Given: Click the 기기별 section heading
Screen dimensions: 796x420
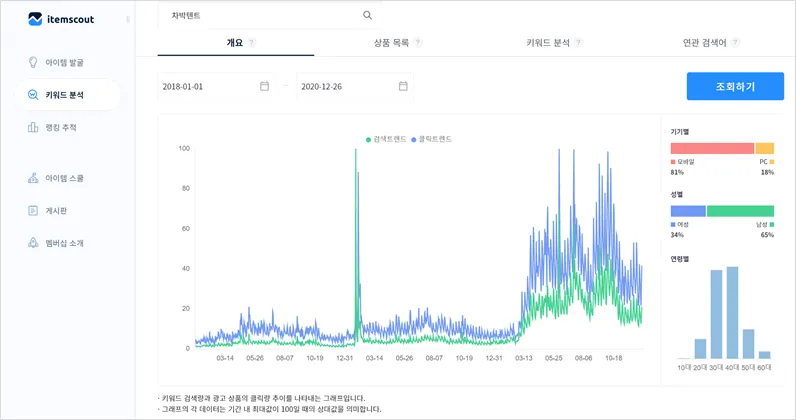Looking at the screenshot, I should [679, 132].
